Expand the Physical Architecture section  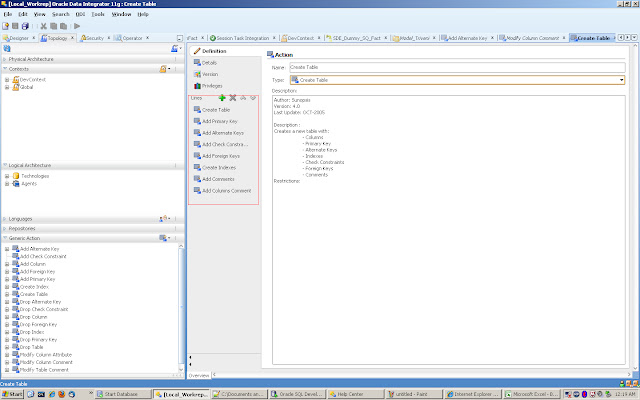[x=5, y=59]
